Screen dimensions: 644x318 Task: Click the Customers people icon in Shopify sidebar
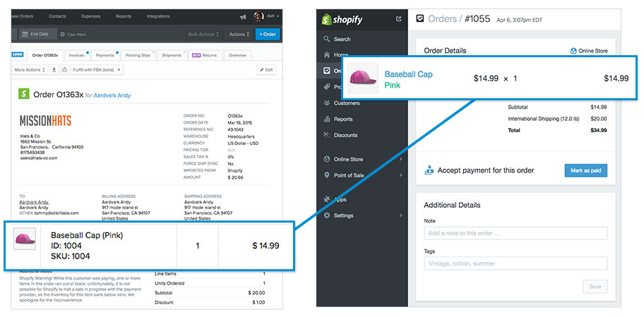click(x=327, y=103)
